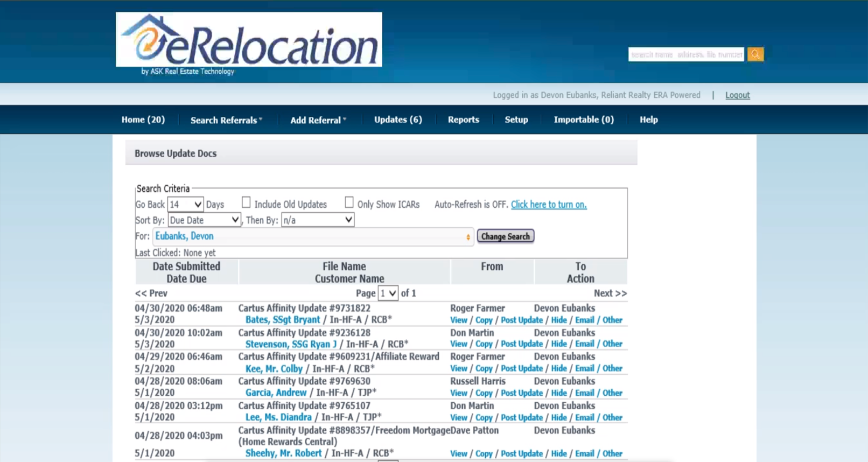The width and height of the screenshot is (868, 462).
Task: Go to the Reports menu item
Action: pos(463,120)
